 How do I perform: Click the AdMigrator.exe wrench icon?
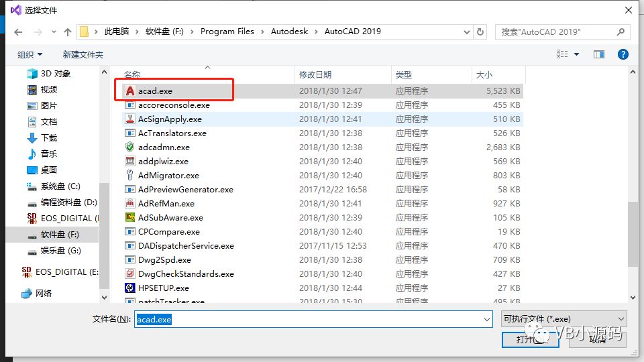click(x=129, y=175)
